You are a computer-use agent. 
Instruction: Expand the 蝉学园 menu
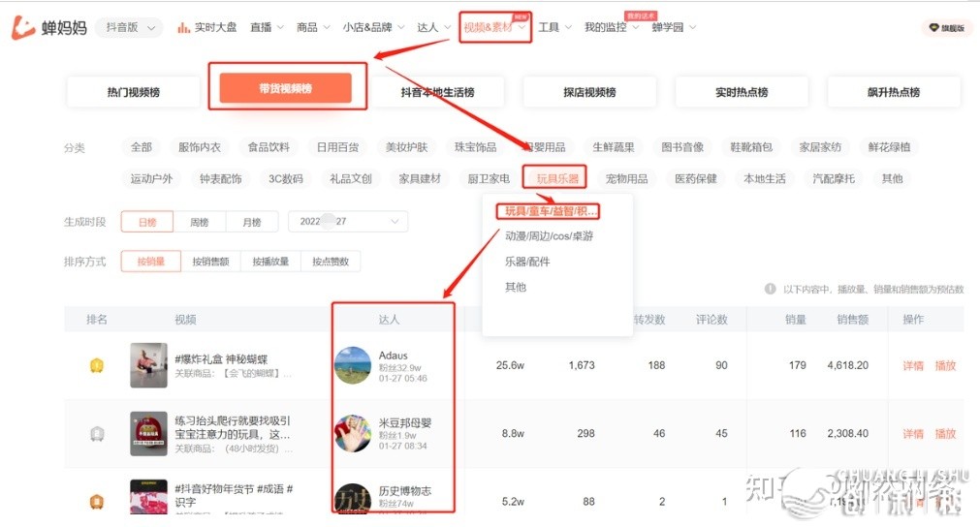[x=674, y=27]
